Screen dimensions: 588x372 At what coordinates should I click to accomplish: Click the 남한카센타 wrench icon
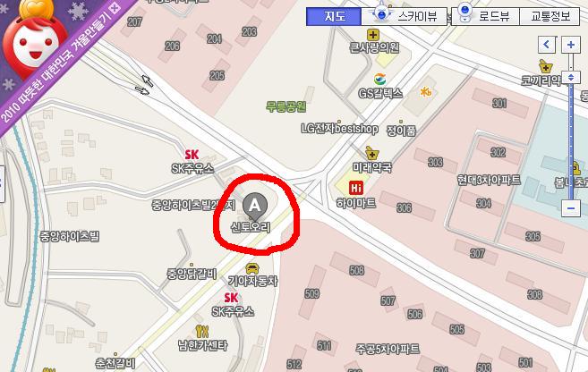[201, 331]
